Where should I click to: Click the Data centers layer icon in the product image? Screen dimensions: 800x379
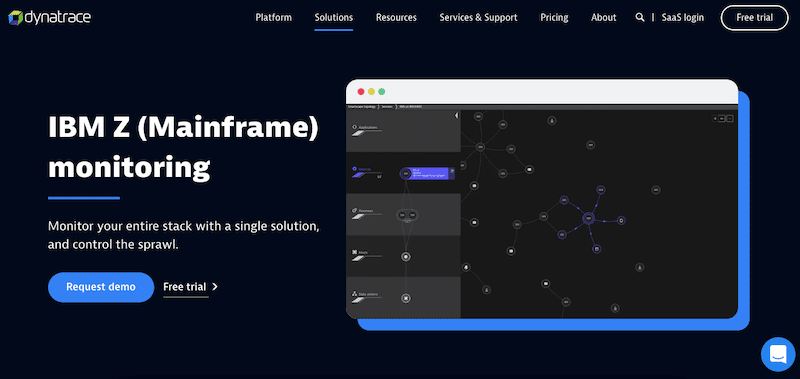click(x=355, y=294)
